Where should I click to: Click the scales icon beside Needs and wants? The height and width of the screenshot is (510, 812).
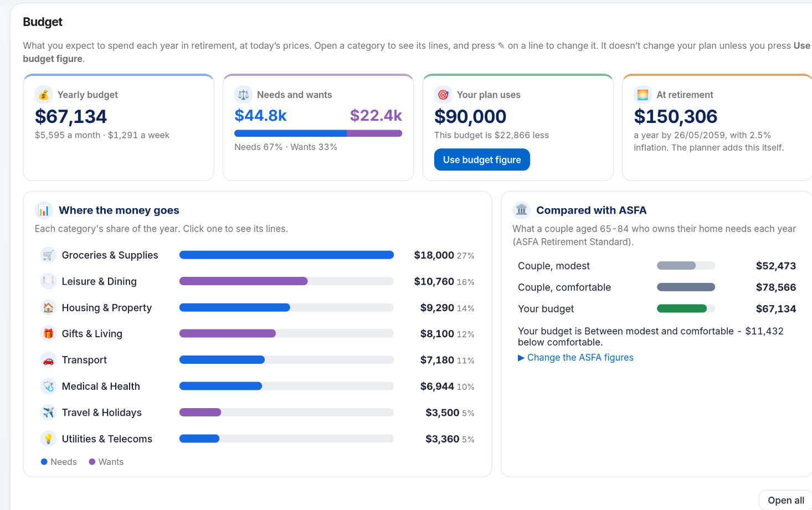[x=243, y=95]
